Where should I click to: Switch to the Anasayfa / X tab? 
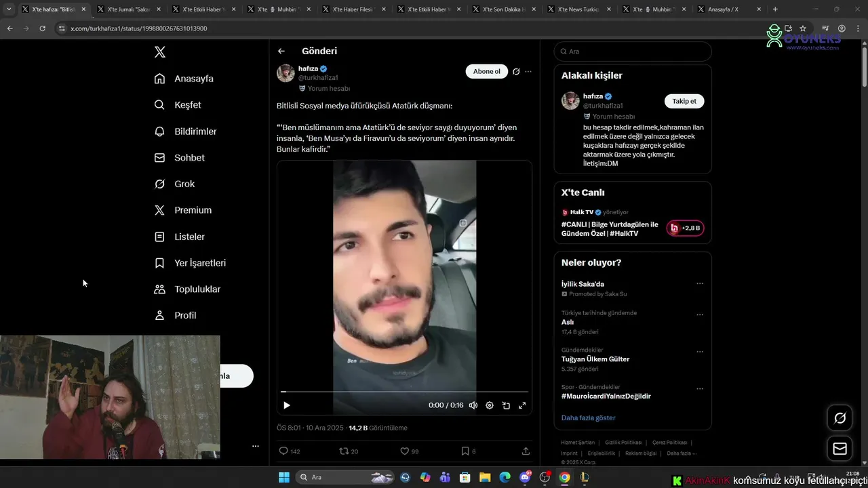(728, 9)
